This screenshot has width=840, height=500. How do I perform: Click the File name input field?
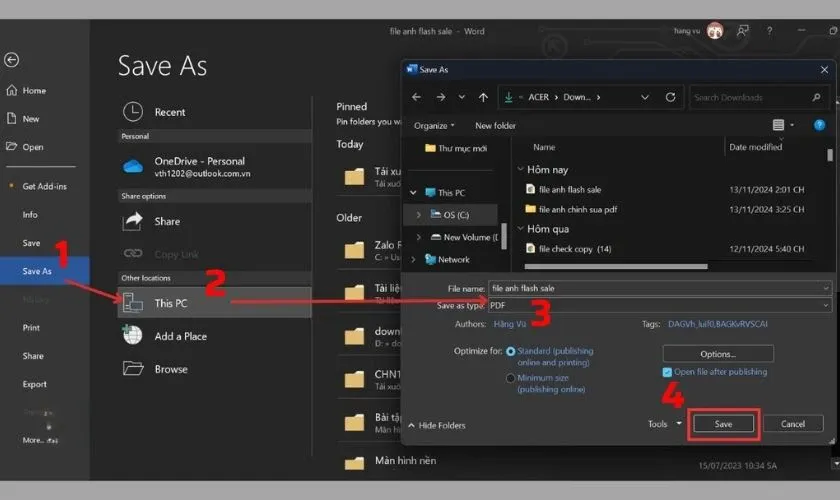pyautogui.click(x=660, y=288)
